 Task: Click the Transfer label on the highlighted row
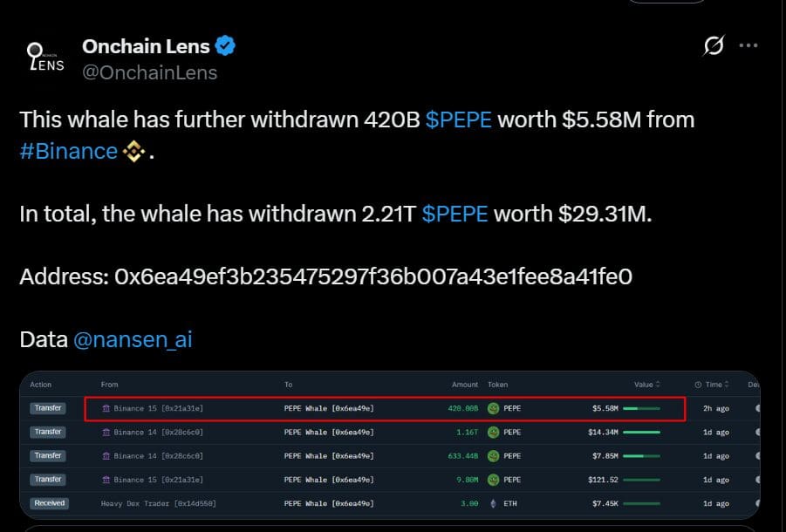[x=48, y=407]
